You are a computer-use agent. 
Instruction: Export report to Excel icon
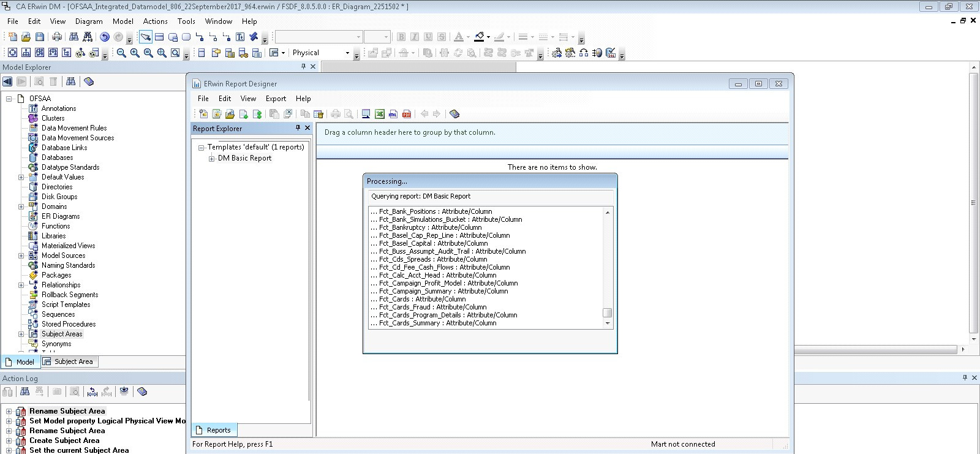tap(380, 114)
